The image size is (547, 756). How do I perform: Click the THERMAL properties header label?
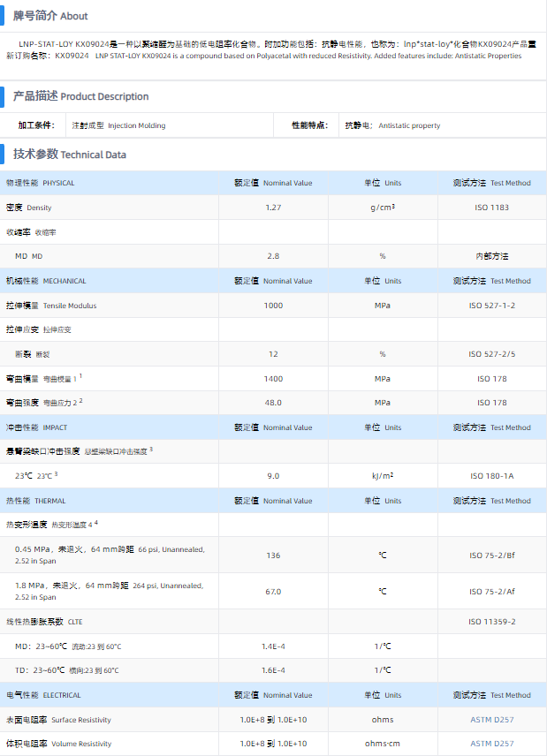pyautogui.click(x=36, y=501)
